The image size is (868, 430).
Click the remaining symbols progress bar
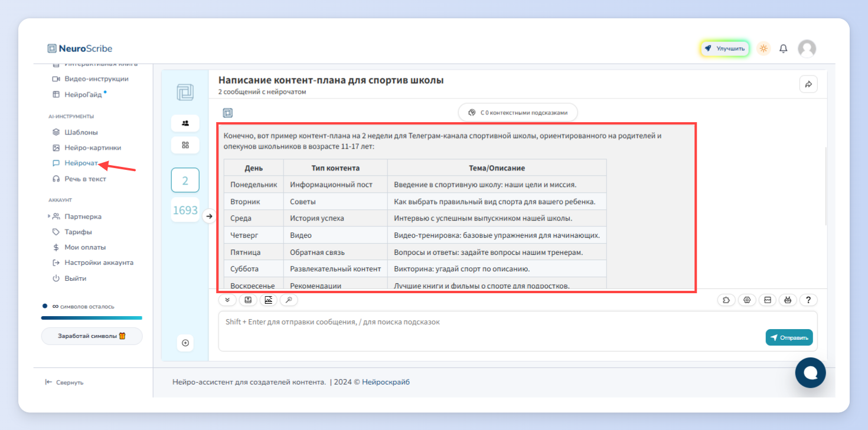92,318
